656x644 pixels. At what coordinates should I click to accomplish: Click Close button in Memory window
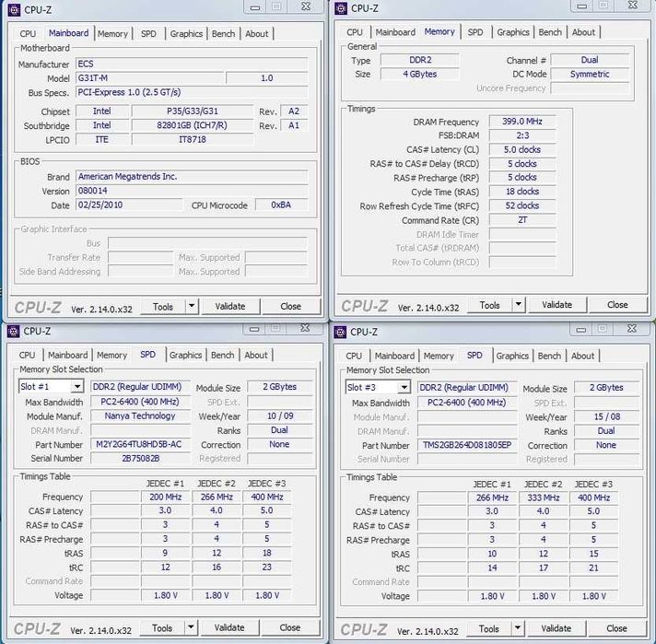617,305
